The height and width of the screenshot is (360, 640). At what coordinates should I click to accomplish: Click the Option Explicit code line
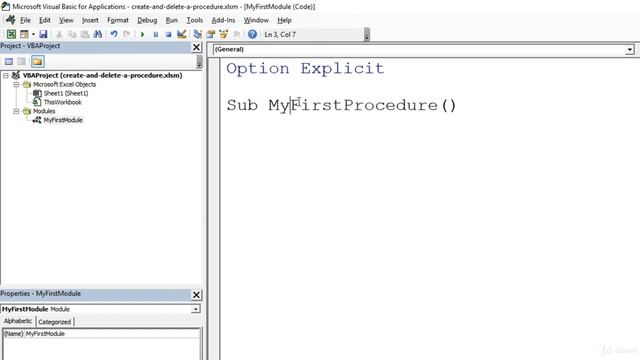[305, 69]
